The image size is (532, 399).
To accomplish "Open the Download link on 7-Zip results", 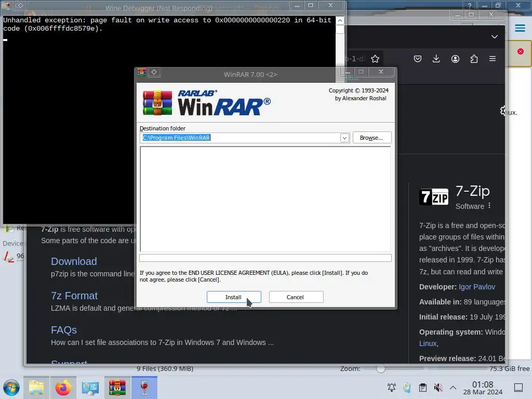I will point(74,261).
